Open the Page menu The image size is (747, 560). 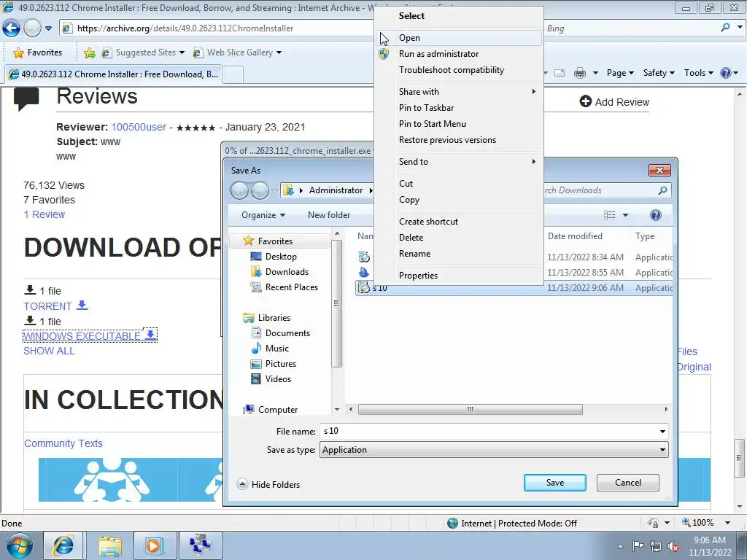[x=620, y=73]
